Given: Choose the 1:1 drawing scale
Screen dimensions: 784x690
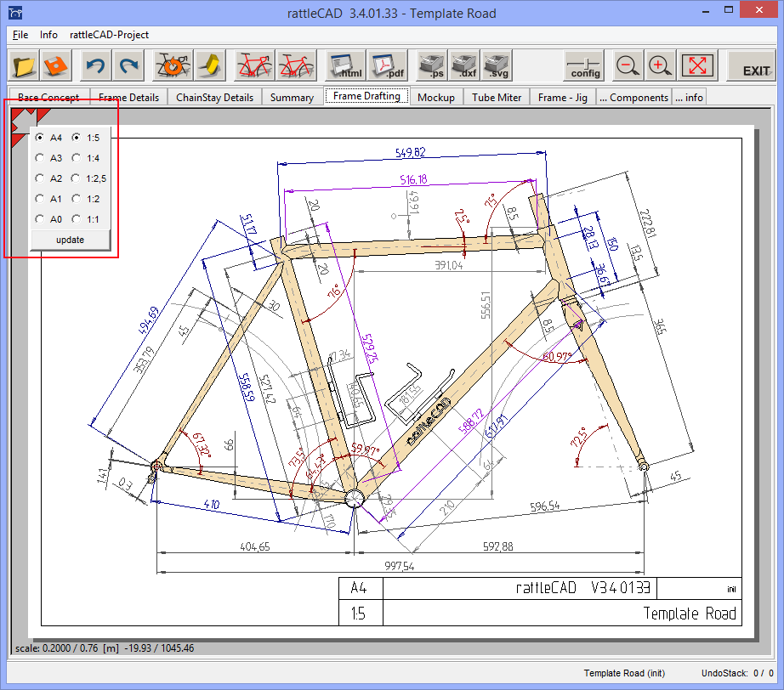Looking at the screenshot, I should point(86,219).
